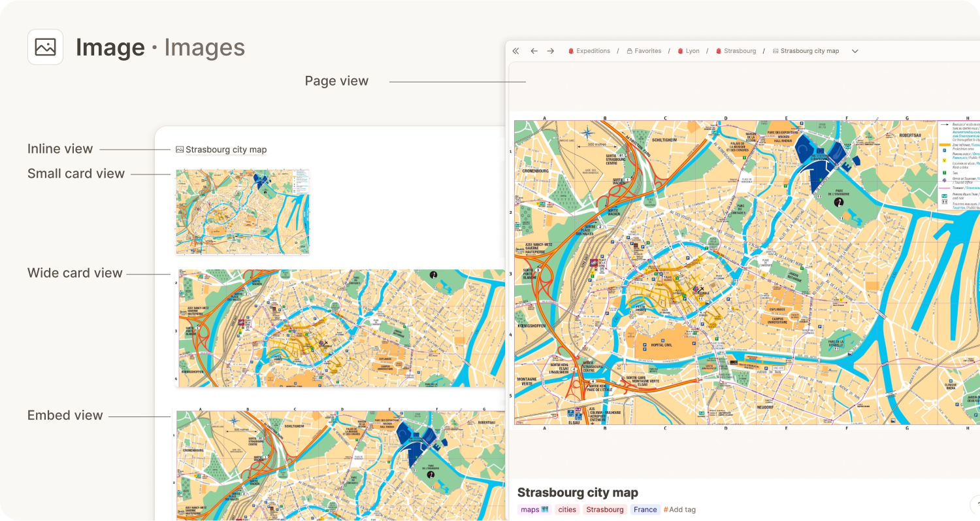Click the Image icon beside the heading
Screen dimensions: 980x521
(45, 47)
